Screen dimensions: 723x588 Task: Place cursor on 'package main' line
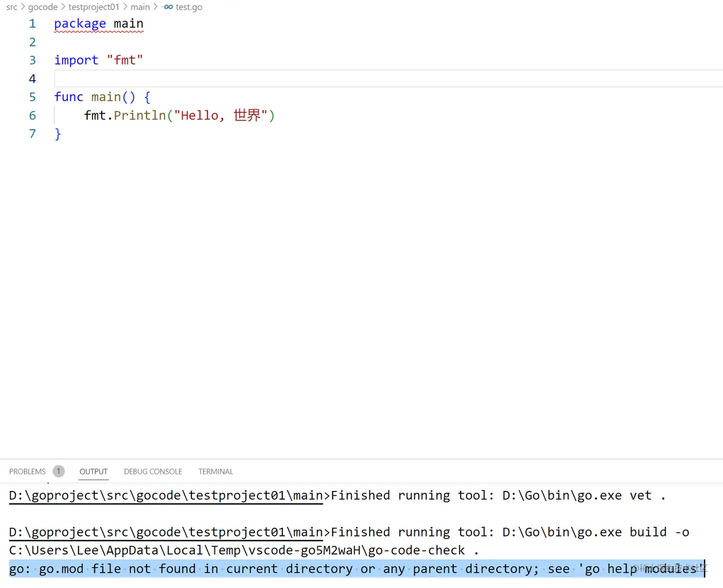(x=99, y=24)
